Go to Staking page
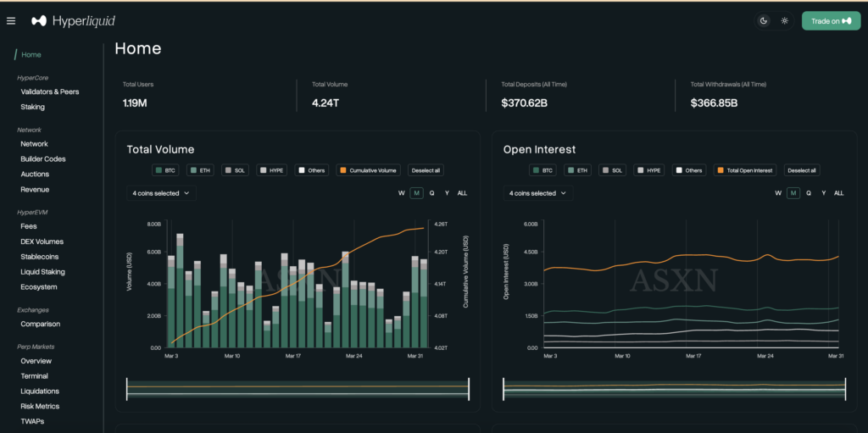Viewport: 868px width, 433px height. click(x=33, y=107)
